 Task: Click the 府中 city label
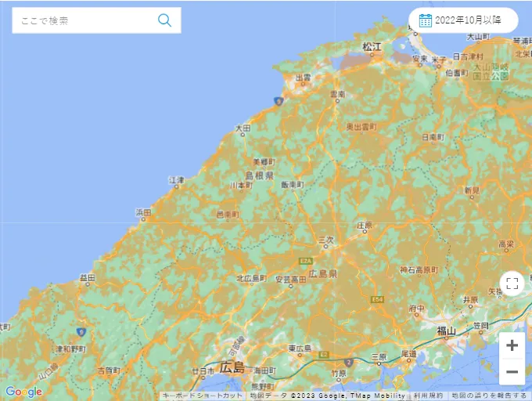(417, 309)
